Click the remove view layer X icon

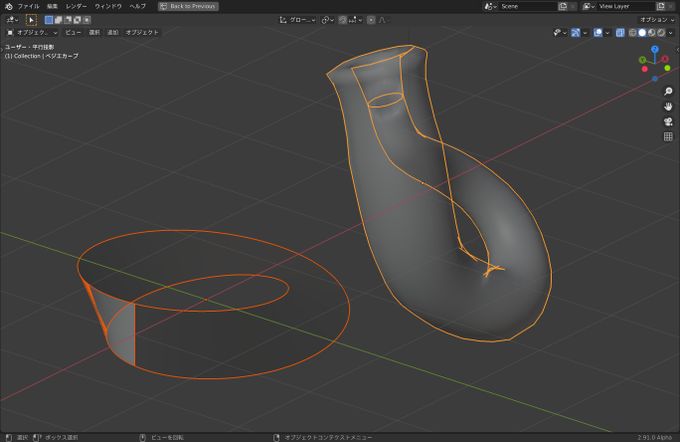tap(671, 7)
